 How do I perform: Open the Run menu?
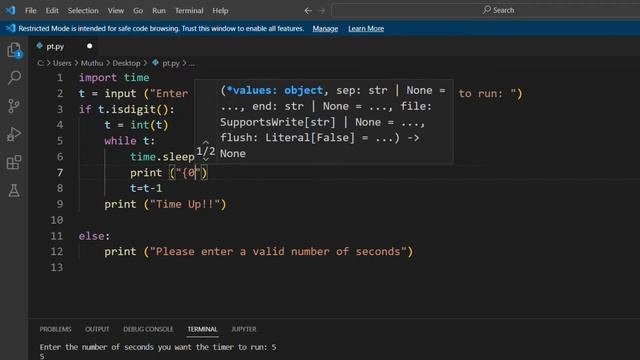click(x=159, y=11)
